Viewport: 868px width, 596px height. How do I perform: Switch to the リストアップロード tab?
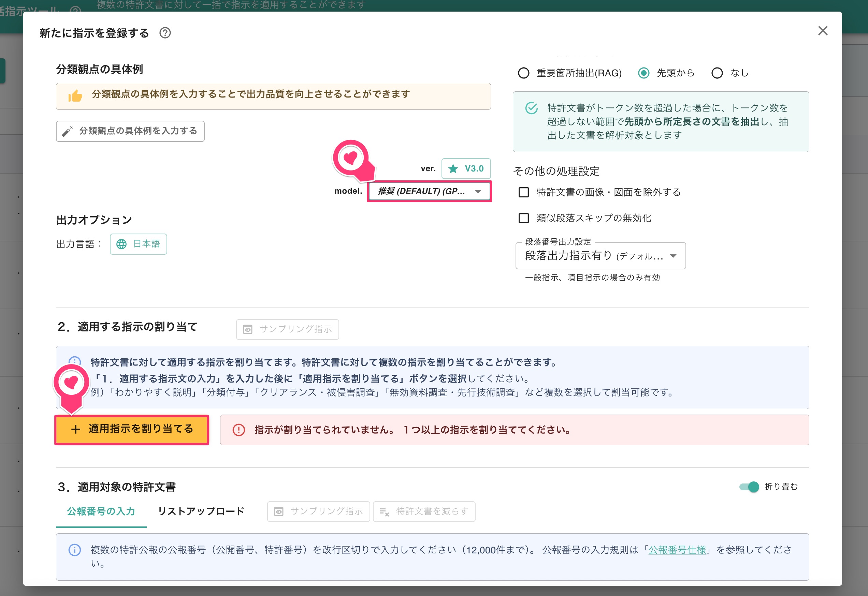[201, 511]
